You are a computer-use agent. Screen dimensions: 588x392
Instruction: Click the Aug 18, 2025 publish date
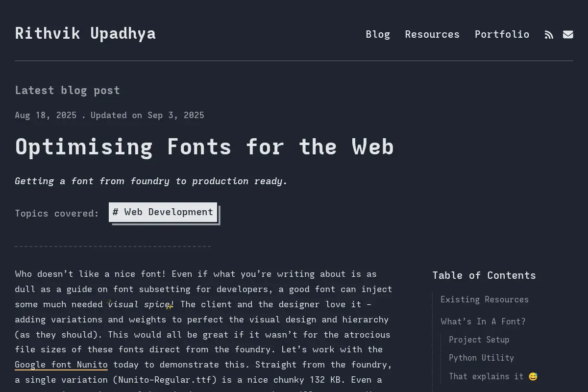[46, 115]
